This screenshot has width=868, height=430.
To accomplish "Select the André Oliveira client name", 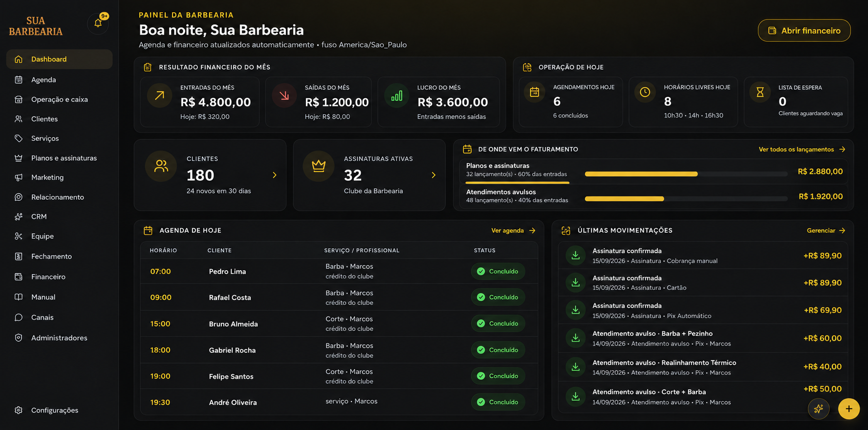I will pyautogui.click(x=232, y=402).
